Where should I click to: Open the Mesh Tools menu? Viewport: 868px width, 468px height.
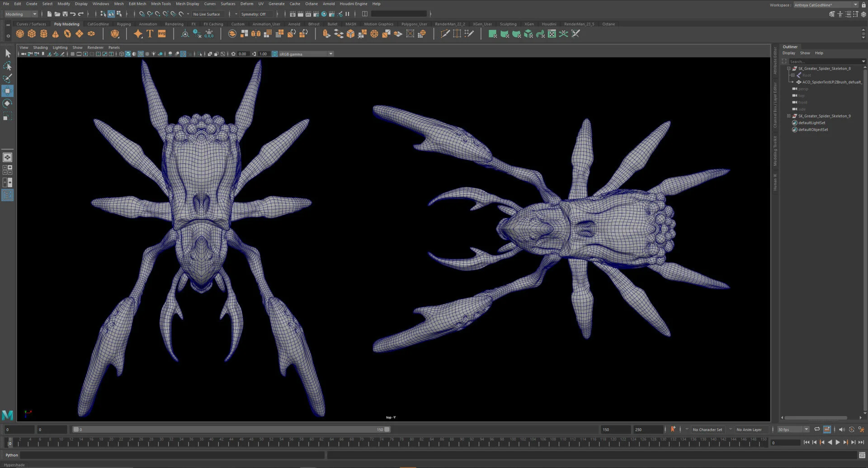click(161, 4)
